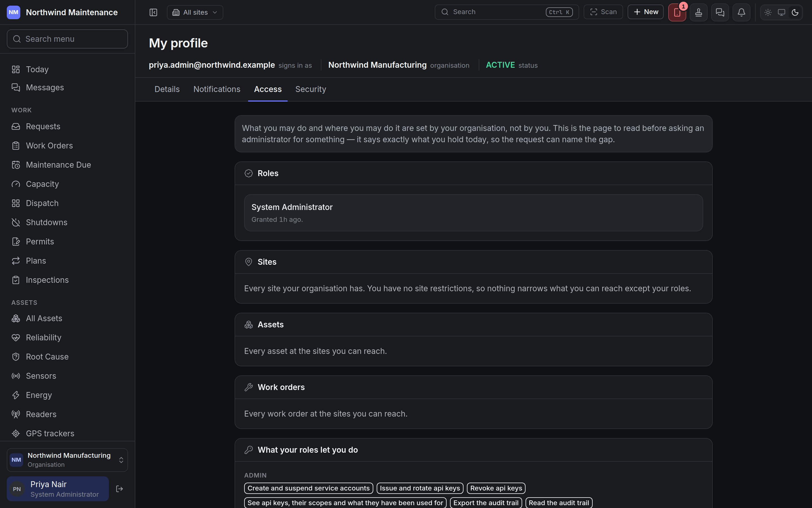Go to Requests in the sidebar
Viewport: 812px width, 508px height.
click(67, 126)
